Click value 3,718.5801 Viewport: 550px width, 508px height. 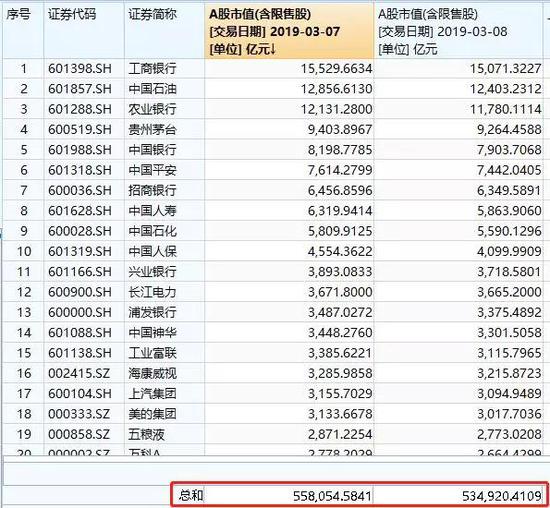click(509, 272)
